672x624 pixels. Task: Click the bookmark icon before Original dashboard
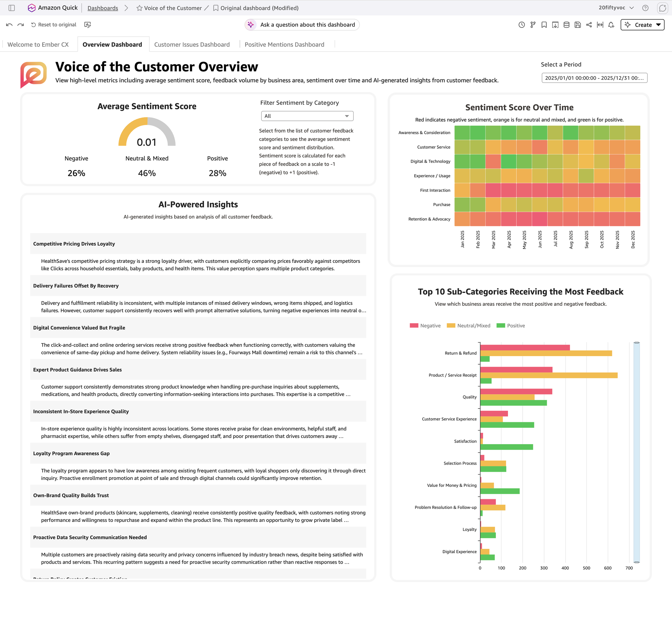[x=216, y=8]
